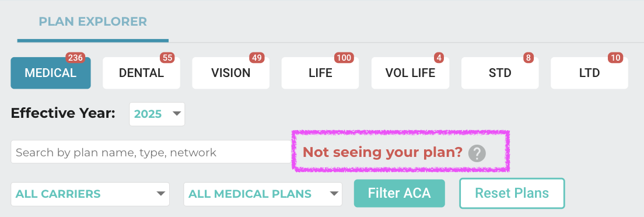Toggle the Filter ACA button
644x217 pixels.
click(399, 193)
